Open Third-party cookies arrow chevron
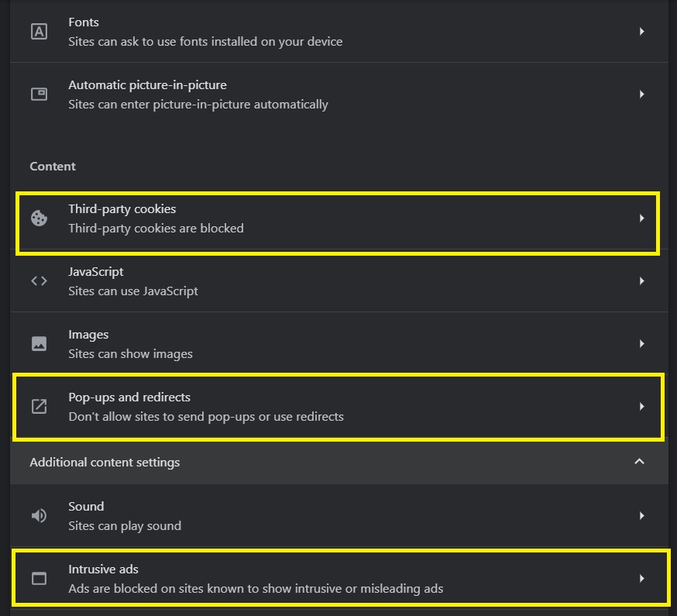This screenshot has width=677, height=616. [x=641, y=219]
